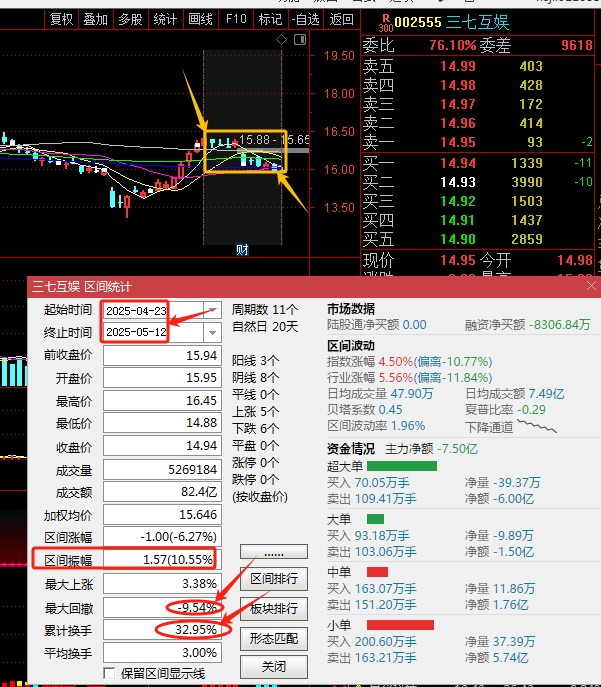Click the 主力净额 -7.50亿 value

[x=460, y=449]
